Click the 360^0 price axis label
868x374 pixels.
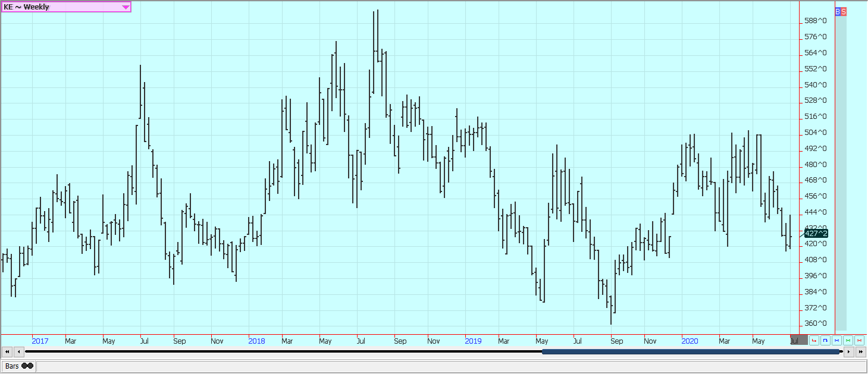pyautogui.click(x=816, y=323)
